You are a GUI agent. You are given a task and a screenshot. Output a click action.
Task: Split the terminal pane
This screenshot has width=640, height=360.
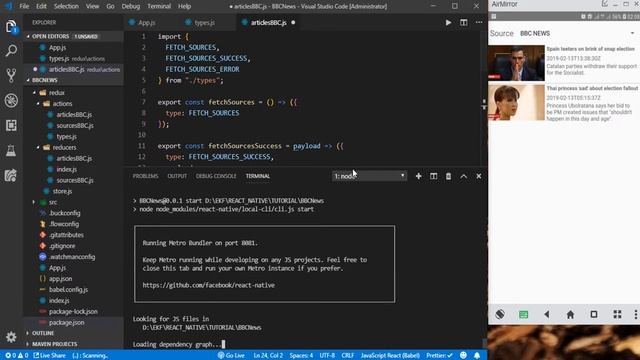[x=433, y=176]
